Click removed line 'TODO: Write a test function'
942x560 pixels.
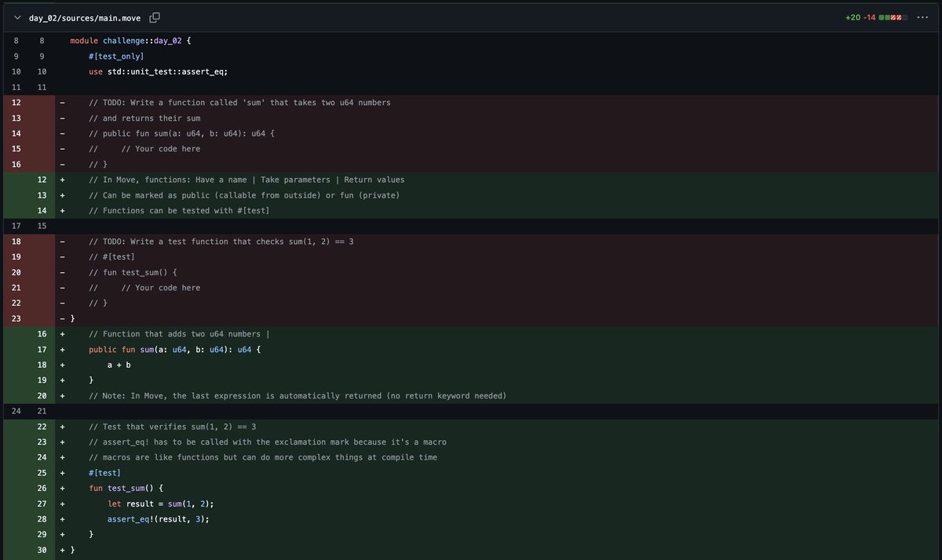click(x=221, y=242)
